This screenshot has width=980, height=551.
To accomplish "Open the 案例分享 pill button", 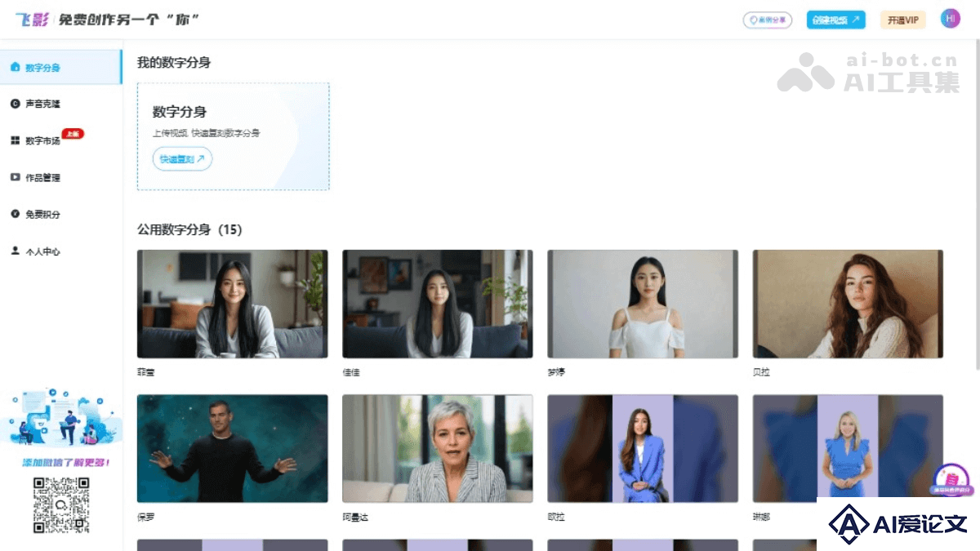I will (x=767, y=20).
